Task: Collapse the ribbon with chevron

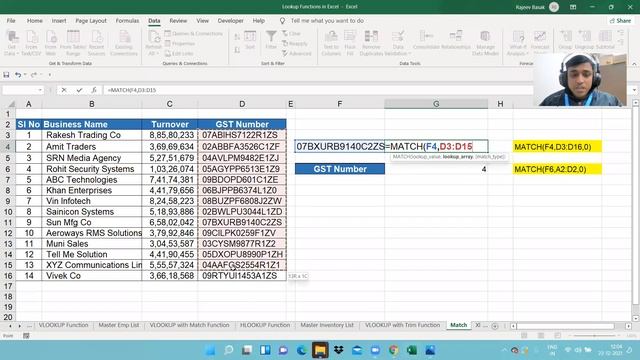Action: point(634,64)
